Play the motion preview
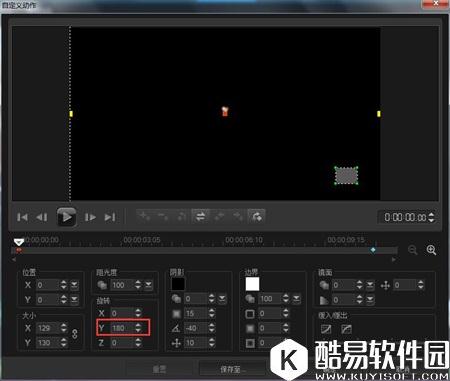The height and width of the screenshot is (381, 450). [66, 217]
